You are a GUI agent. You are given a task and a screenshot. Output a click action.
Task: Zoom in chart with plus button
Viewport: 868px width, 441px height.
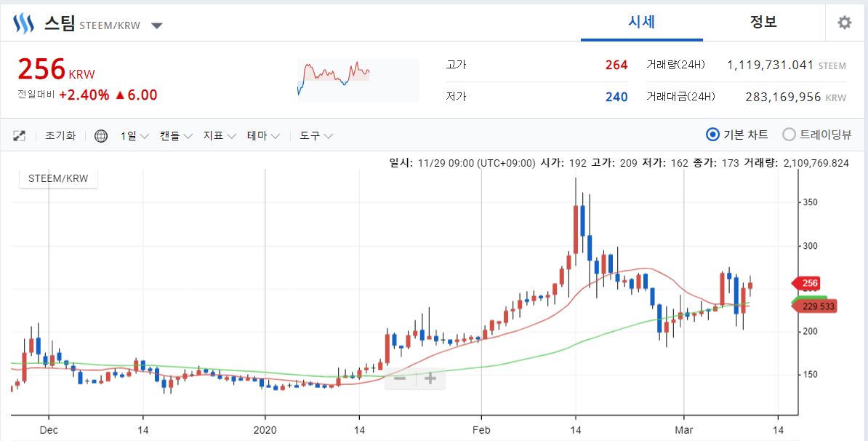[430, 378]
